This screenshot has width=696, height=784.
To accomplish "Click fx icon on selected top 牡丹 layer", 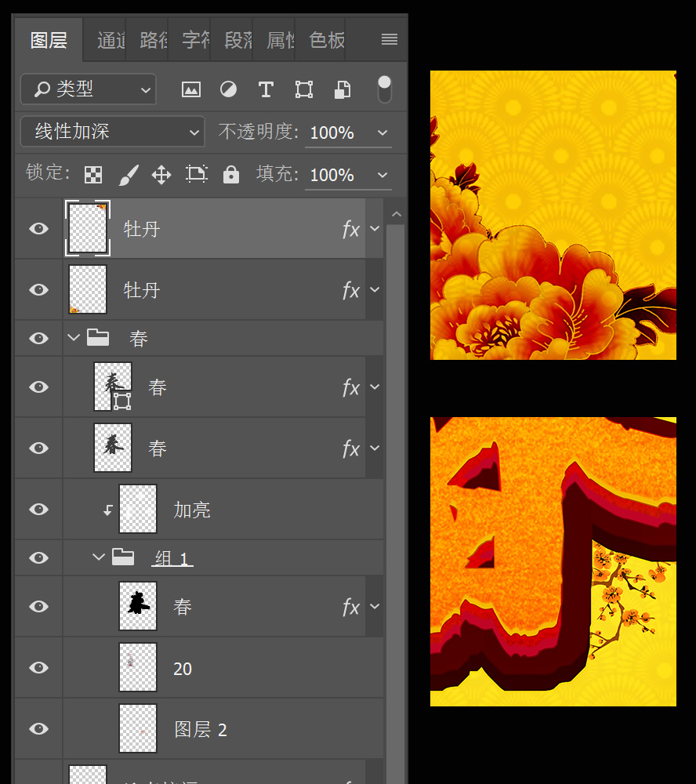I will (x=351, y=230).
